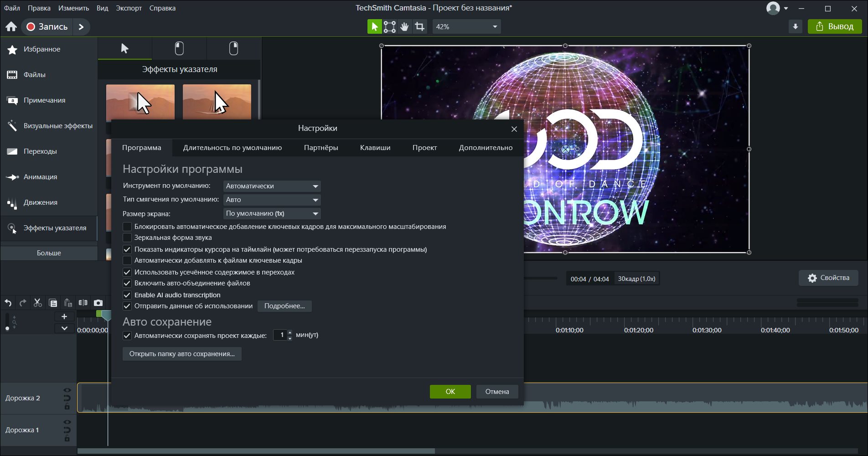Enable auto-adding keyframes to files
This screenshot has height=456, width=868.
pos(127,260)
